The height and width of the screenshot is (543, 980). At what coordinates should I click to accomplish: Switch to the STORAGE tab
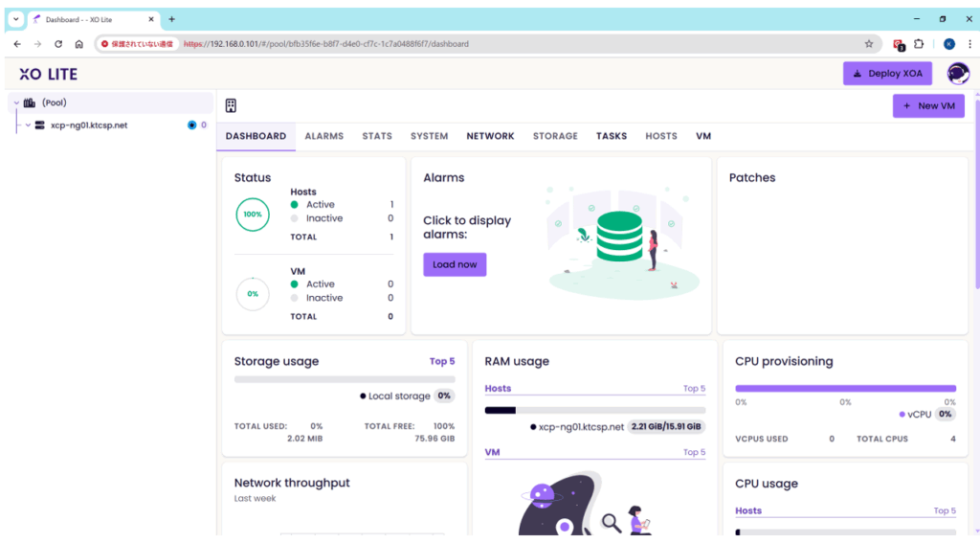point(555,136)
